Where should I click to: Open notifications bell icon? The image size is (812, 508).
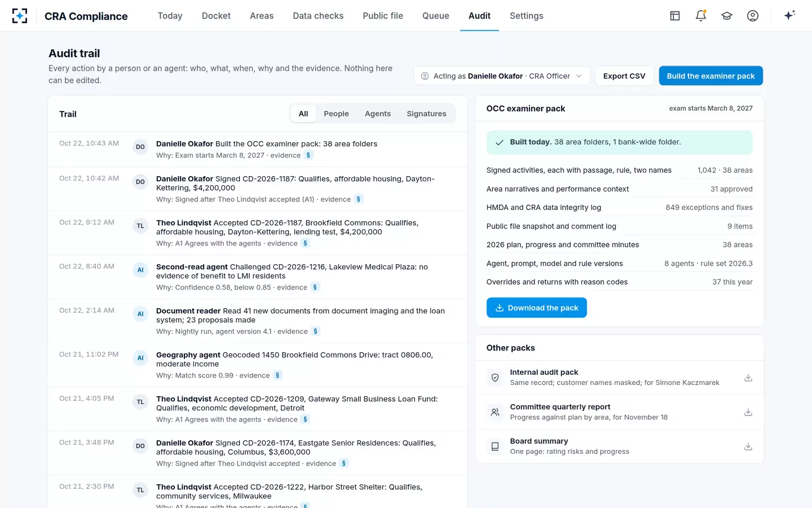click(701, 16)
